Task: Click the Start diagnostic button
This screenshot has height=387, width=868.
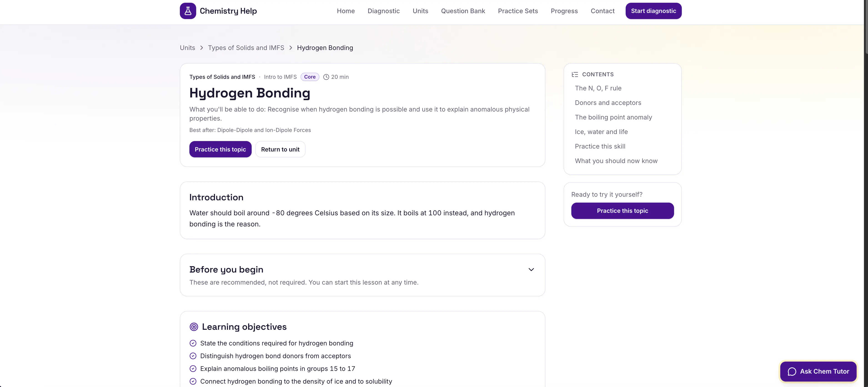Action: coord(653,11)
